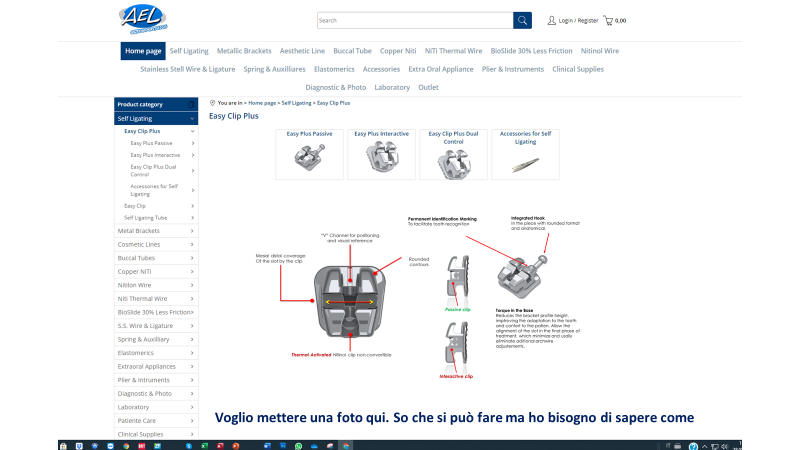The width and height of the screenshot is (800, 450).
Task: Expand the Cosmetic Lines chevron in sidebar
Action: pos(192,244)
